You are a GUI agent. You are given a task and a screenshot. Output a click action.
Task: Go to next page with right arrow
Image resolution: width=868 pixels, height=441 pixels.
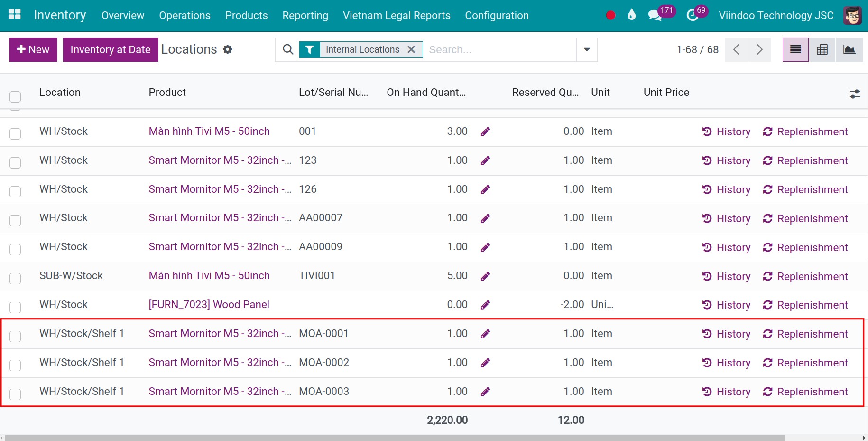point(759,49)
